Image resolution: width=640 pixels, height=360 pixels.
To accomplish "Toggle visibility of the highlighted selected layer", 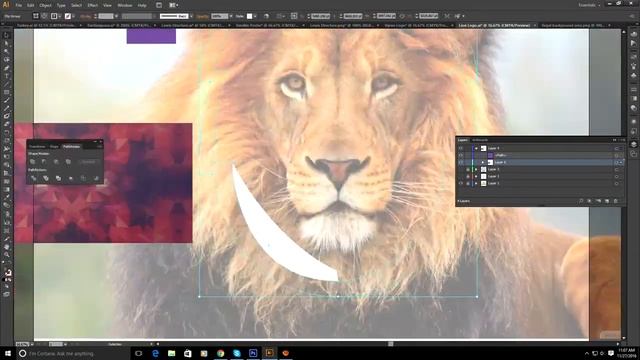I will pyautogui.click(x=461, y=162).
